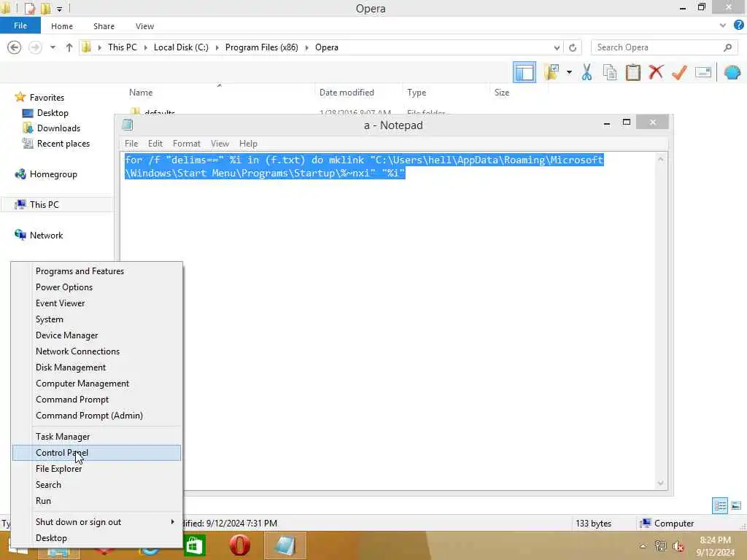Open the recent locations dropdown arrow
This screenshot has height=560, width=747.
(53, 47)
